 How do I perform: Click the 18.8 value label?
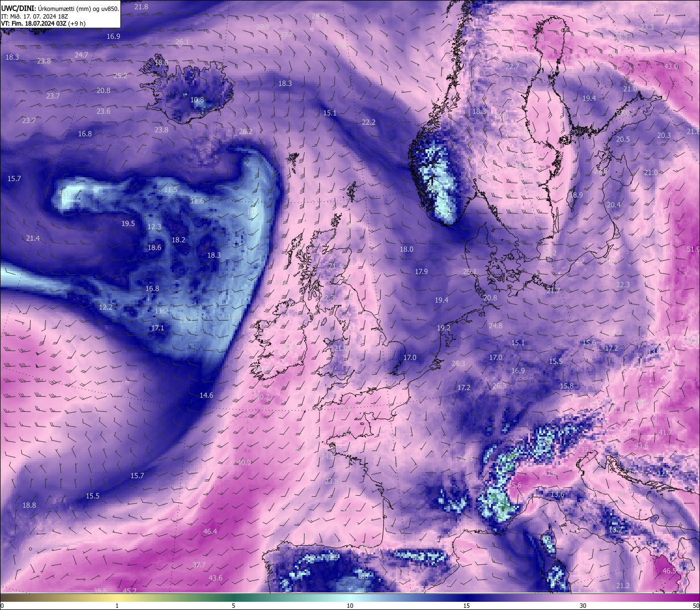click(x=29, y=505)
